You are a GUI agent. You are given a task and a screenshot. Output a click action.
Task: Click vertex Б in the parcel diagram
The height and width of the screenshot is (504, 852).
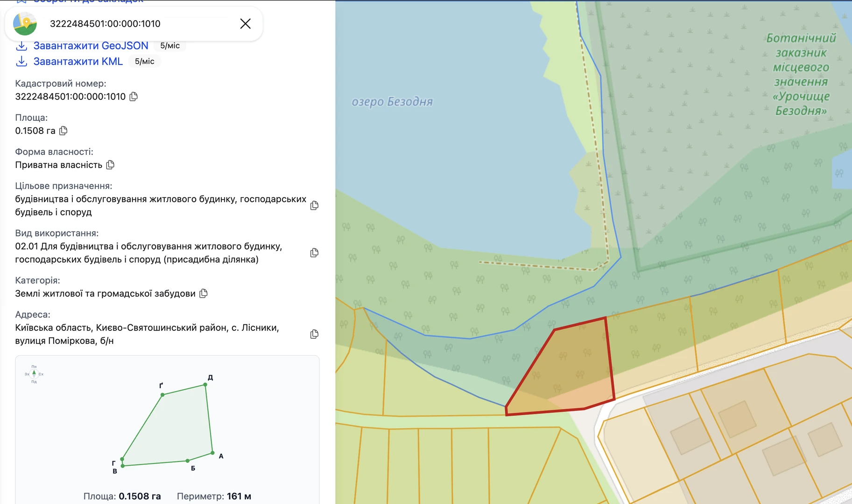click(x=188, y=461)
